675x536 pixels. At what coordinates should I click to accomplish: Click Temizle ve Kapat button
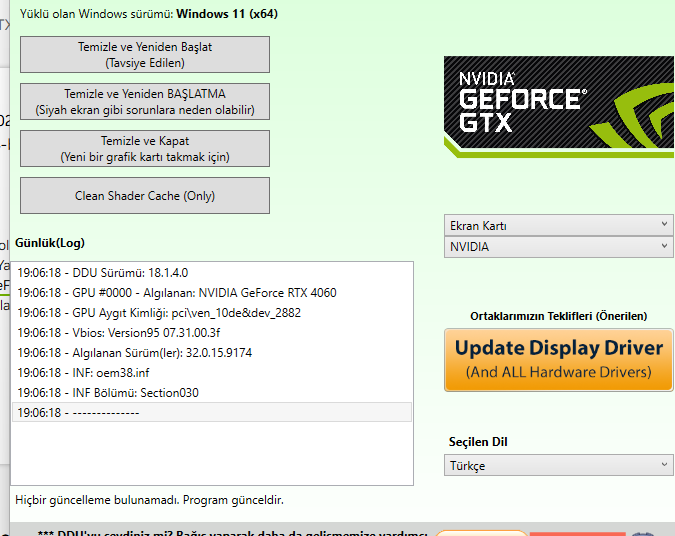coord(145,149)
